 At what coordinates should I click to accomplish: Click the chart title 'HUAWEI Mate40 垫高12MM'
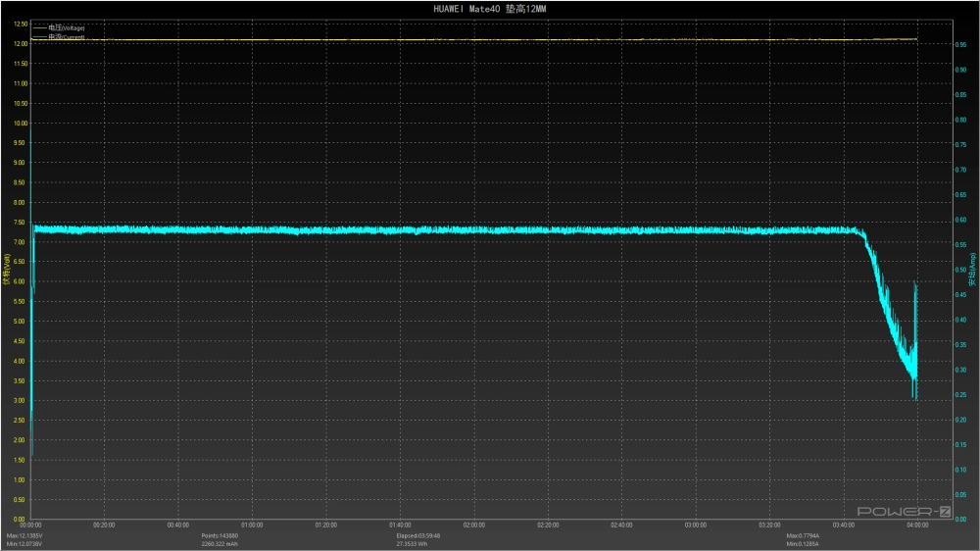click(x=489, y=9)
